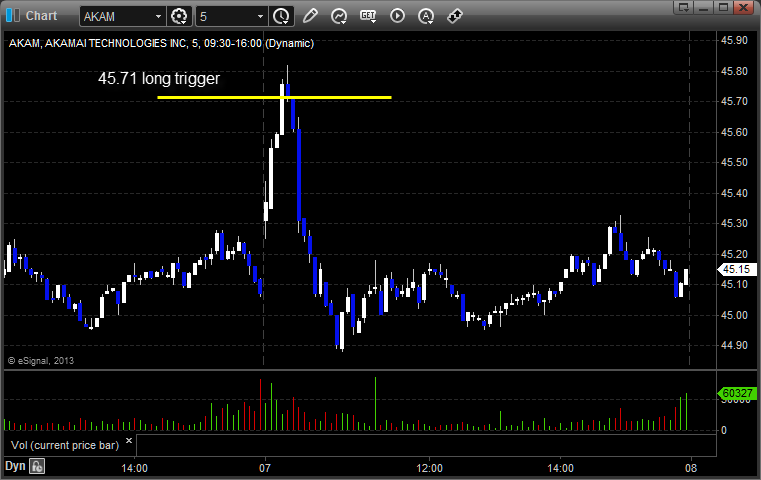The image size is (761, 480).
Task: Open the window options menu button
Action: point(683,7)
